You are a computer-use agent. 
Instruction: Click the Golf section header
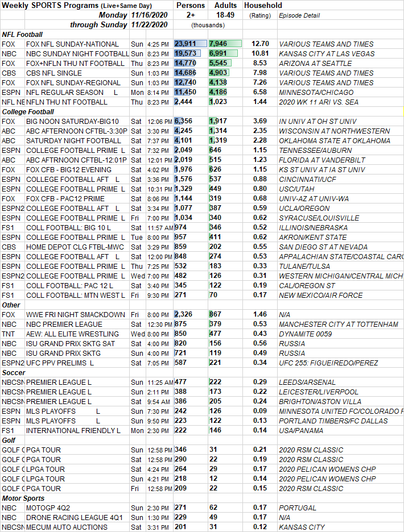pos(9,440)
